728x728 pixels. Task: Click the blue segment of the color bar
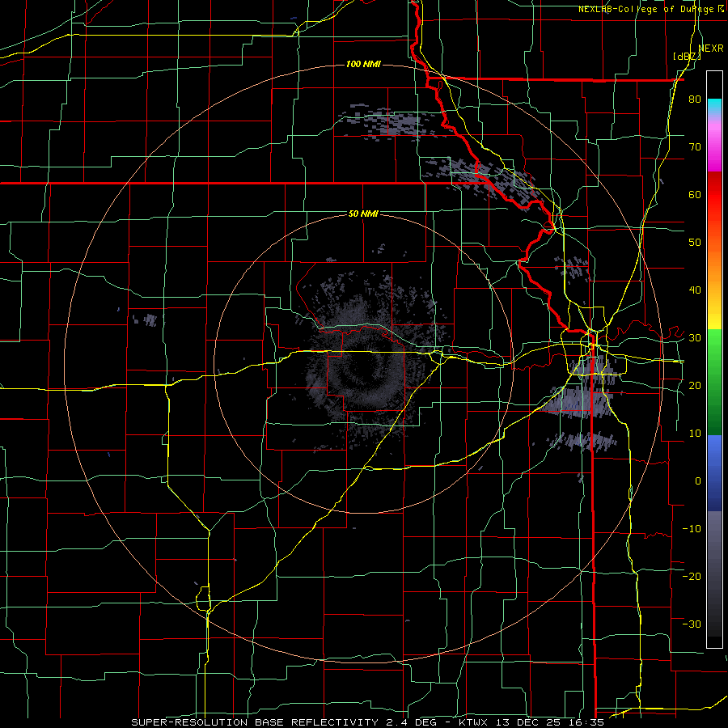[714, 473]
